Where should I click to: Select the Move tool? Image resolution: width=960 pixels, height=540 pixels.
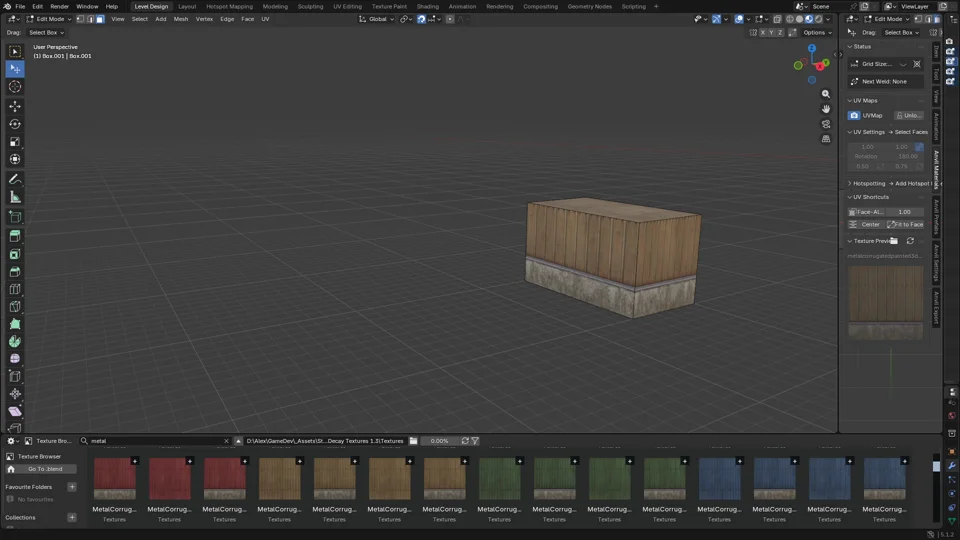pos(15,107)
